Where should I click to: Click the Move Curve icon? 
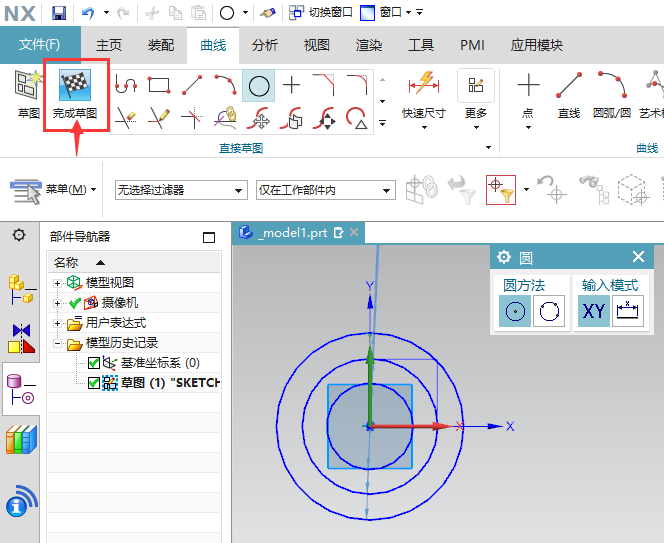[x=258, y=118]
